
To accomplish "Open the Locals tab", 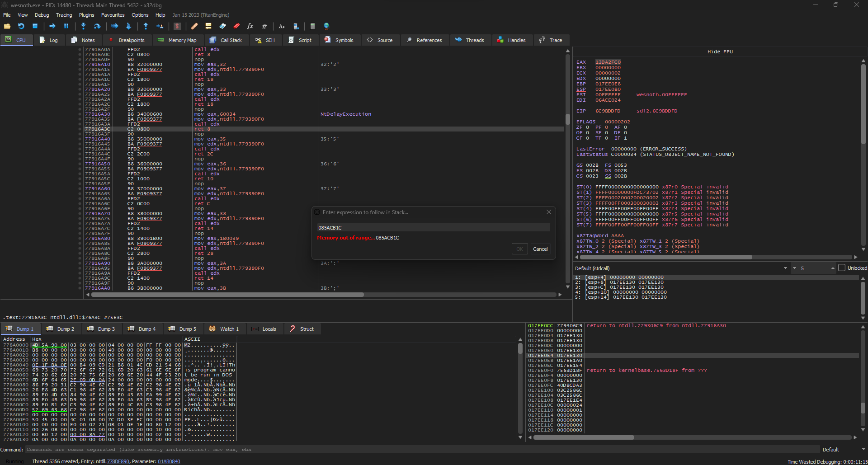I will [x=264, y=329].
